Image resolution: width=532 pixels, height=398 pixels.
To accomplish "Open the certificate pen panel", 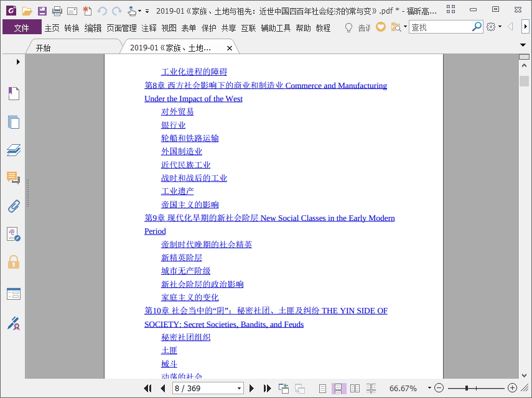I will [14, 323].
